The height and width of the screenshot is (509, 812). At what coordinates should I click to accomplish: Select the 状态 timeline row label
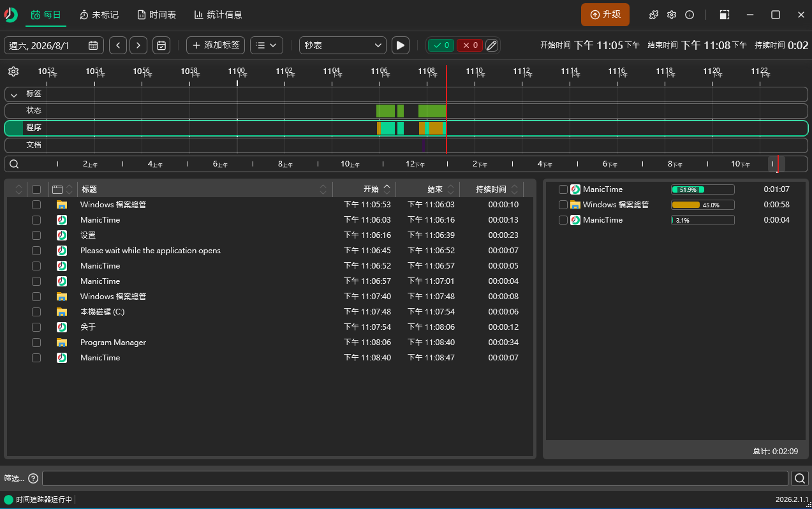[34, 110]
